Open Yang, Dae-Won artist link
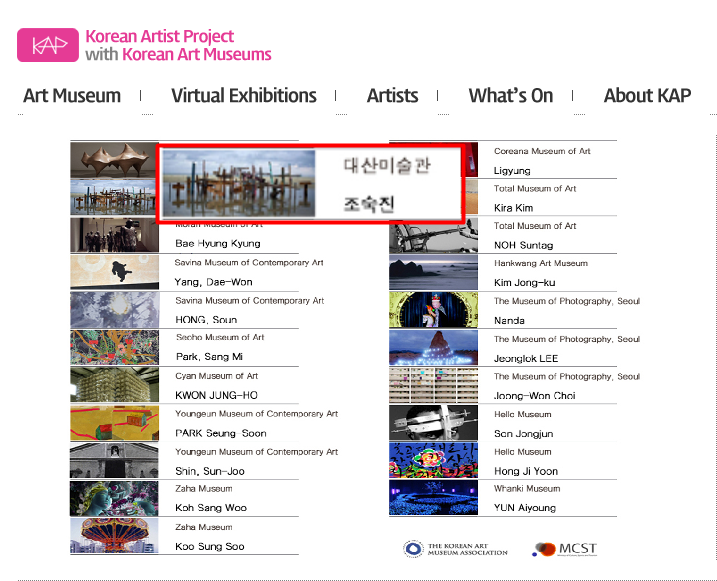Image resolution: width=717 pixels, height=581 pixels. (x=213, y=282)
